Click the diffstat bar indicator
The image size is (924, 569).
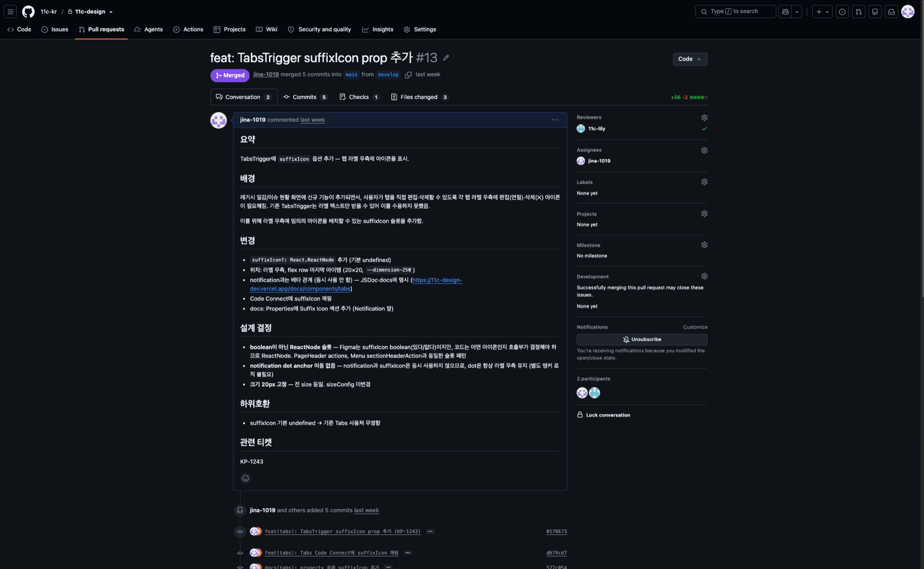point(698,98)
